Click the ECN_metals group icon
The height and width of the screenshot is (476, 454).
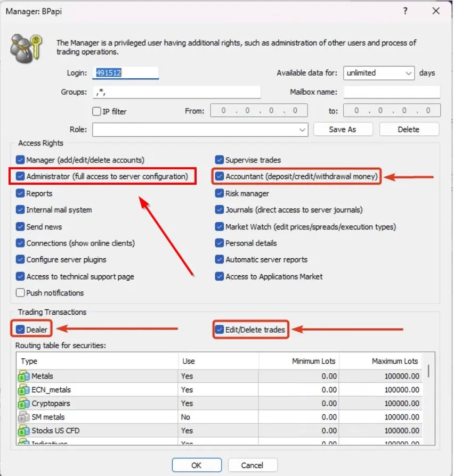25,390
